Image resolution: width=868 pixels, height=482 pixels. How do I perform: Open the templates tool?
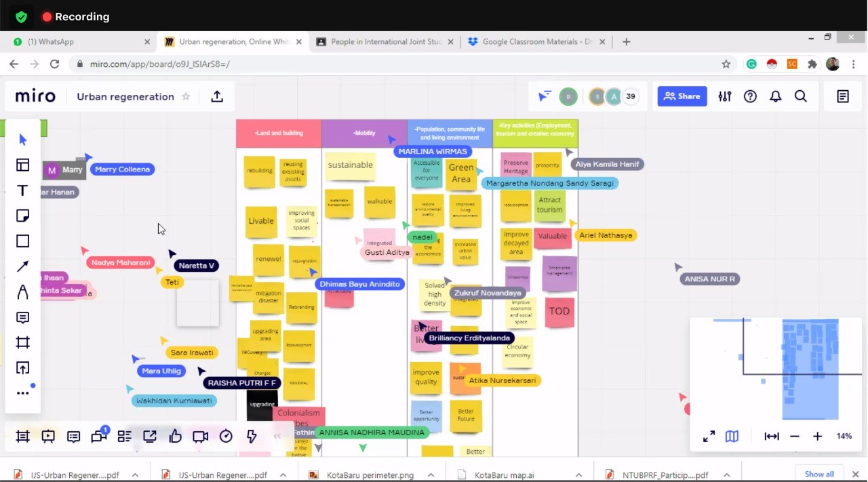coord(23,165)
